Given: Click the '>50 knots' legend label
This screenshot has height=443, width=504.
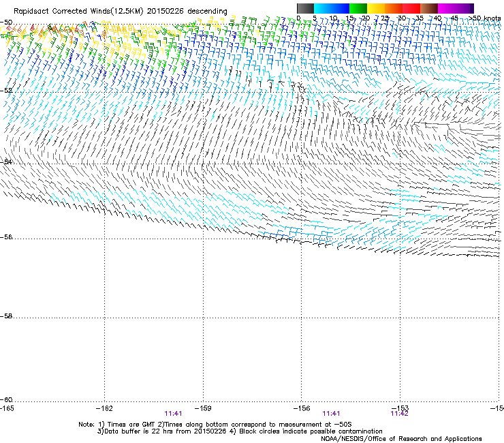Looking at the screenshot, I should (x=485, y=18).
